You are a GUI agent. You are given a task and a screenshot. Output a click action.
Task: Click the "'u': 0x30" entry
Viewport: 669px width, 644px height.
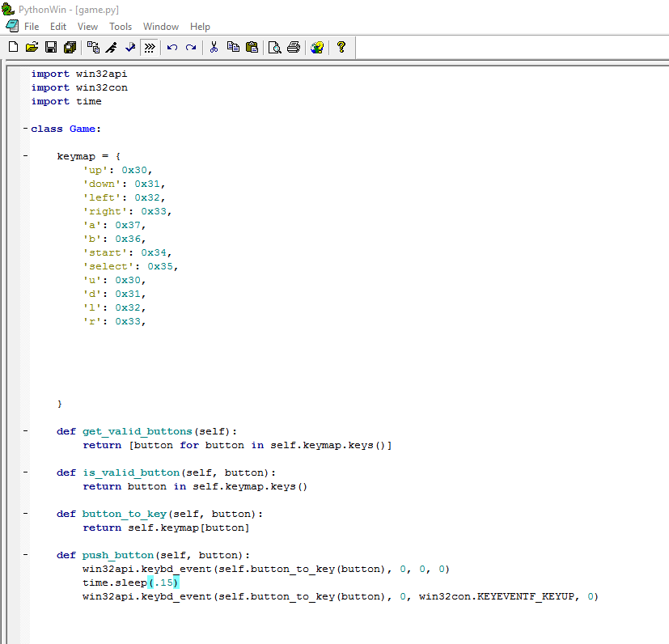114,280
